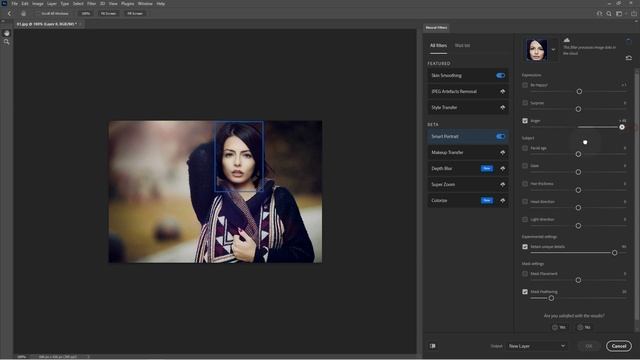Toggle Smart Portrait filter switch

[500, 136]
